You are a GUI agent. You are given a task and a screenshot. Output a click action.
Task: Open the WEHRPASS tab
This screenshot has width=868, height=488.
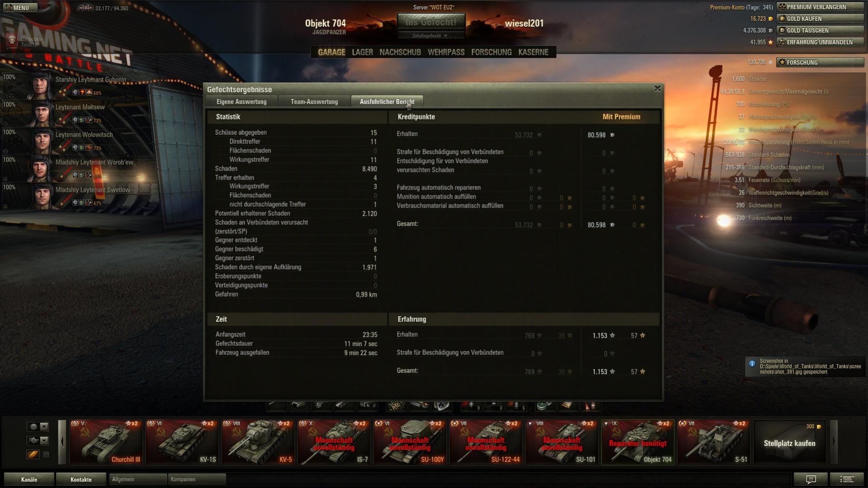[x=446, y=52]
